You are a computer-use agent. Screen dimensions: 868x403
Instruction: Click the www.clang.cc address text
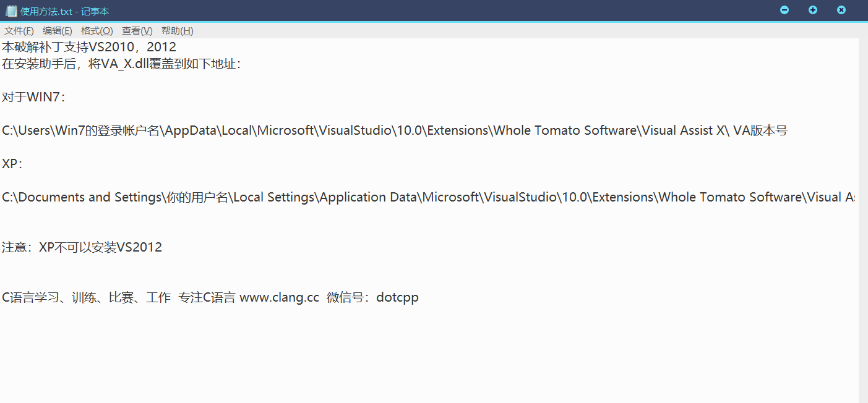(279, 297)
